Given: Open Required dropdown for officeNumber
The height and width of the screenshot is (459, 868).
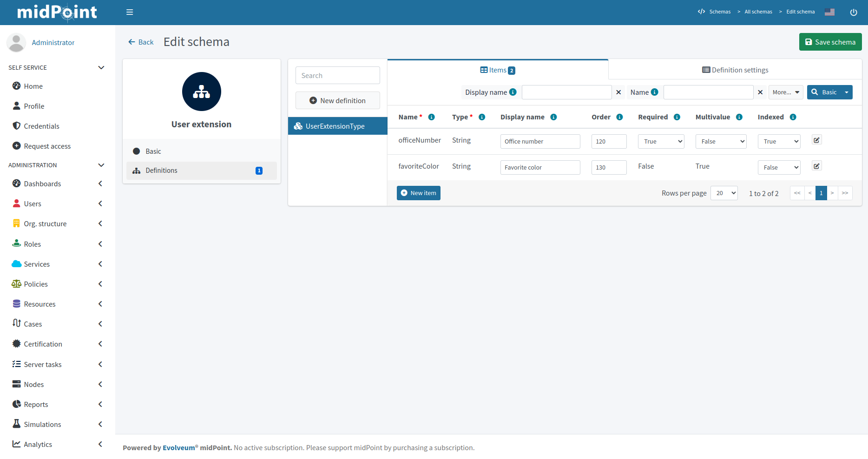Looking at the screenshot, I should [x=661, y=142].
